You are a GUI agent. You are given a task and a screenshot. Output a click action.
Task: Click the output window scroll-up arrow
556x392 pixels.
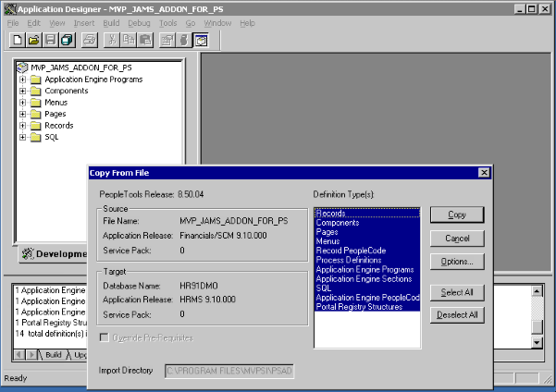tap(537, 291)
